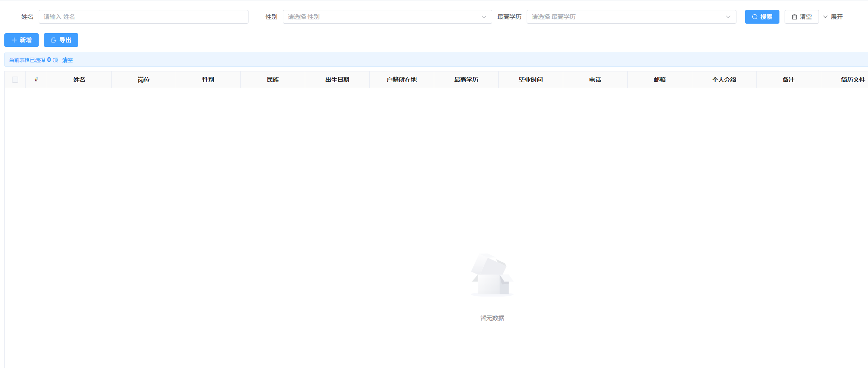Click the 导出 export button
The image size is (868, 368).
click(x=61, y=40)
